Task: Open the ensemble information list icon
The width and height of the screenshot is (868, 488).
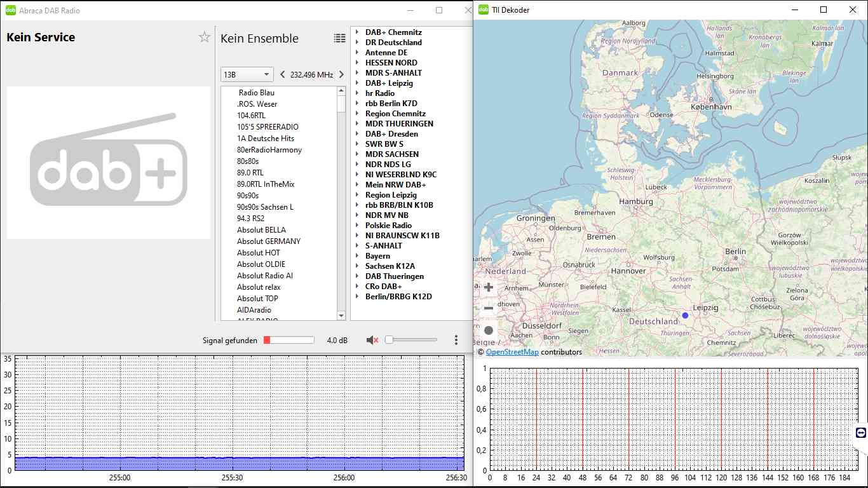Action: pos(340,38)
